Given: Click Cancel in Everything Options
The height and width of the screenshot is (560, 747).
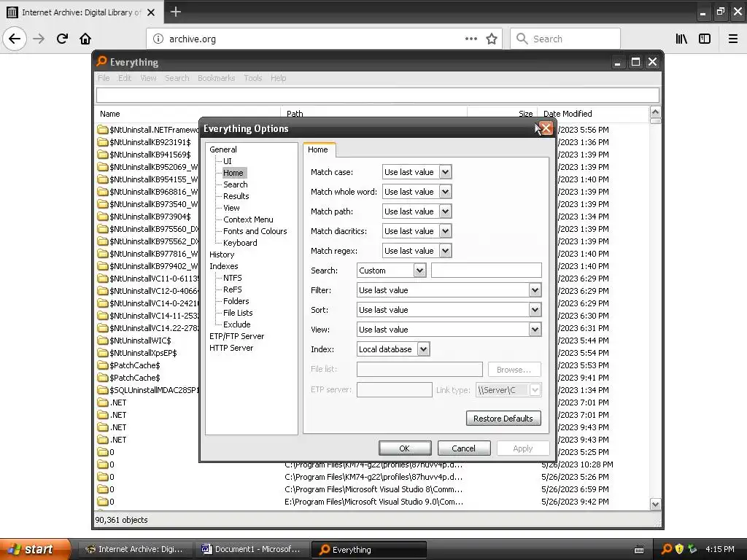Looking at the screenshot, I should pyautogui.click(x=463, y=448).
